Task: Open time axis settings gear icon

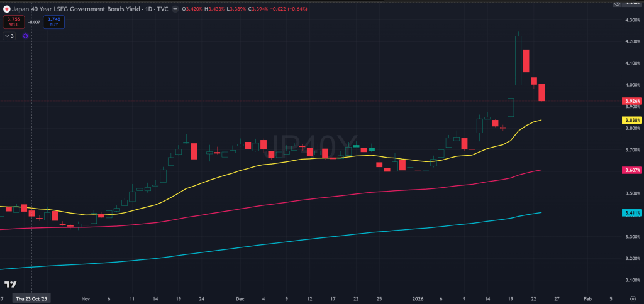Action: coord(632,300)
